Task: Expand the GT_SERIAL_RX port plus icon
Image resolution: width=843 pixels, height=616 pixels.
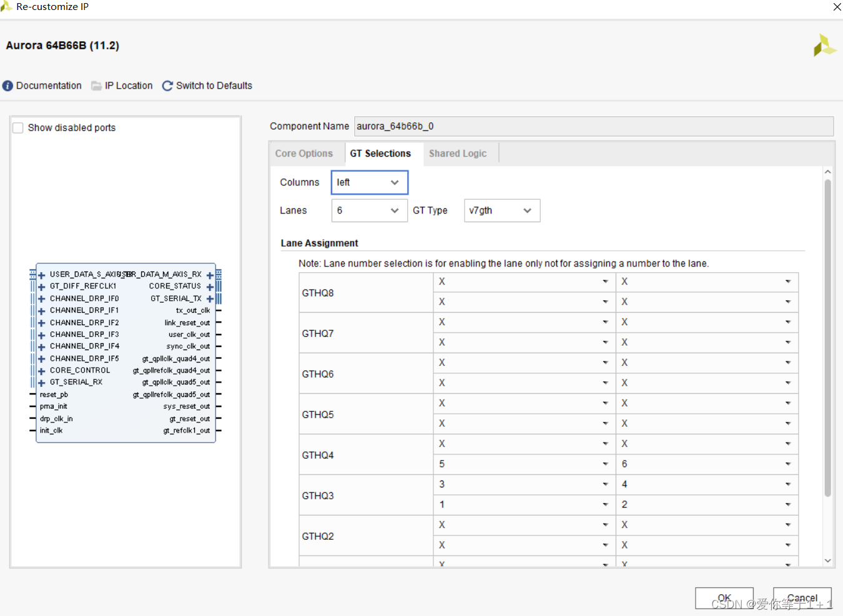Action: click(41, 383)
